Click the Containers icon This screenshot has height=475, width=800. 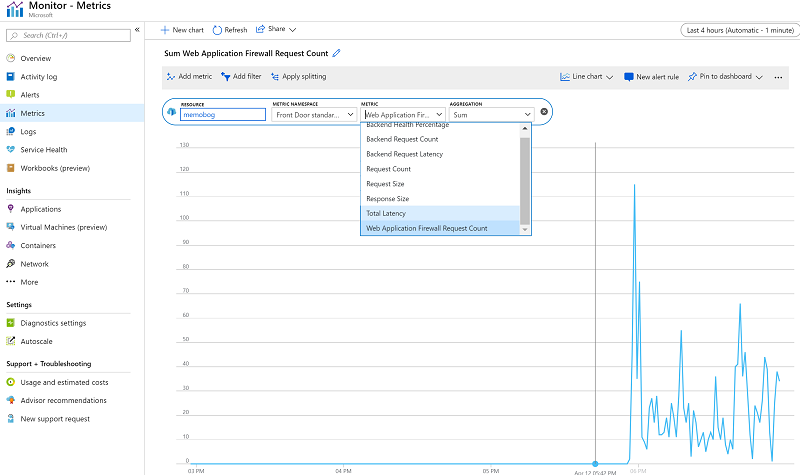click(x=10, y=245)
